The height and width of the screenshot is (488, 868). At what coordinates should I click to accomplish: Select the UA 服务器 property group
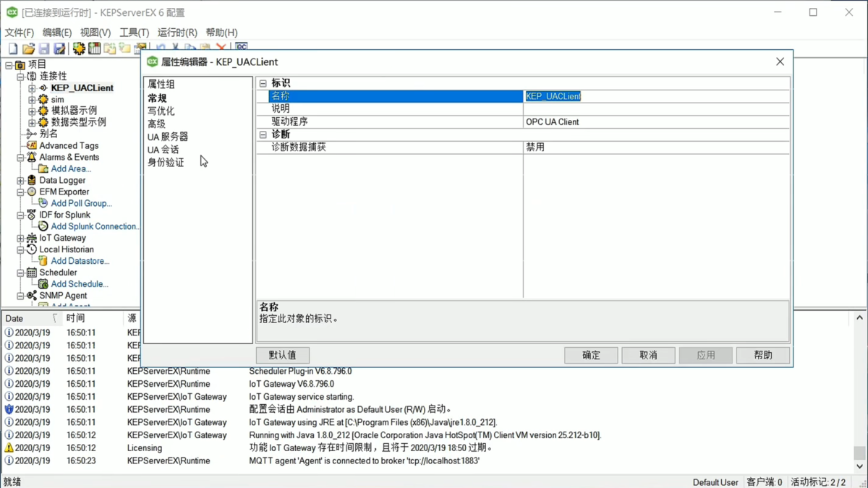point(168,137)
